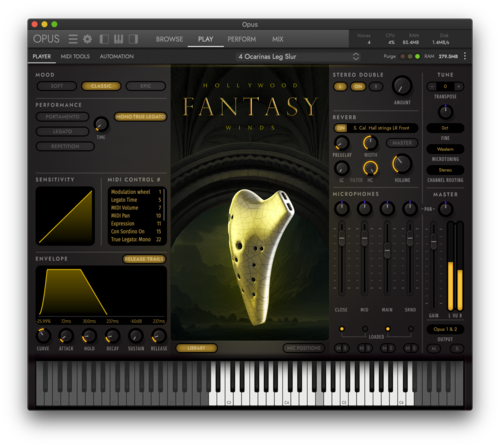This screenshot has height=447, width=500.
Task: Open the Western microtuning dropdown
Action: pos(445,149)
